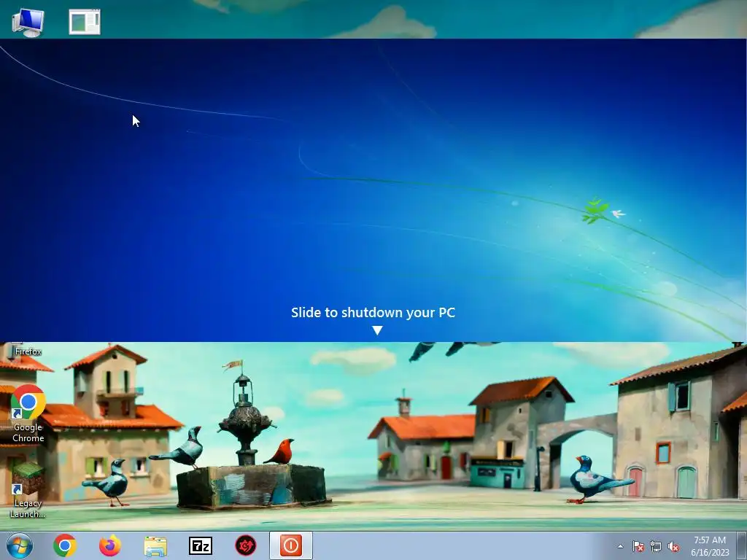Launch Firefox from the taskbar
Image resolution: width=747 pixels, height=560 pixels.
click(109, 545)
